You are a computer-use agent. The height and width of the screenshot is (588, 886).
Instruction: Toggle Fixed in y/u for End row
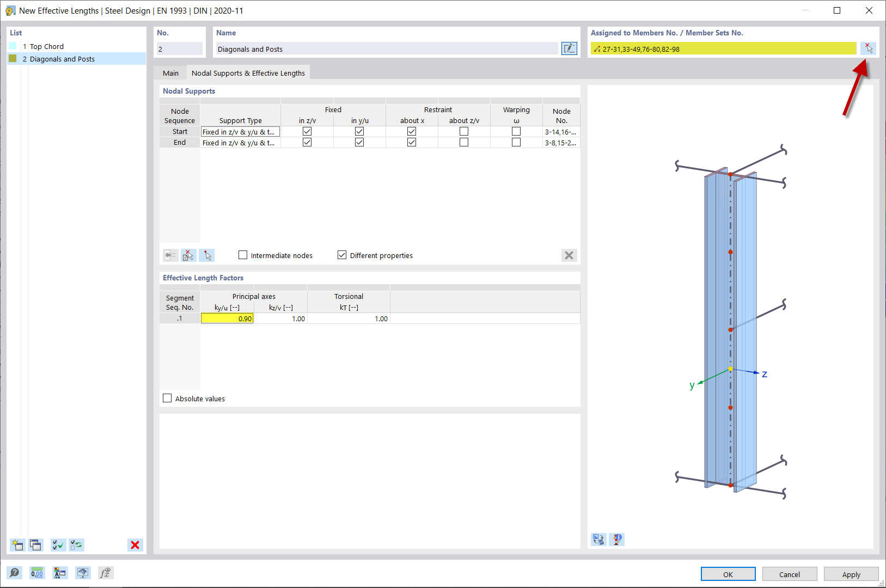(359, 142)
